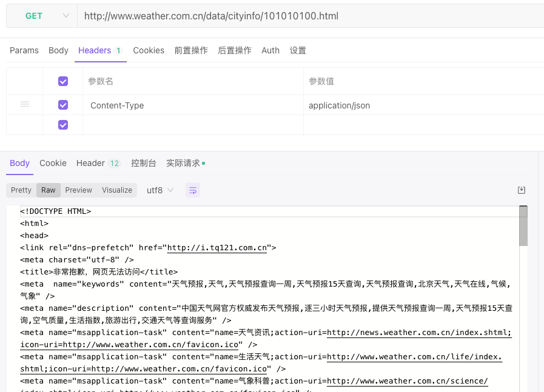The image size is (544, 392).
Task: Click the empty parameter name cell
Action: tap(193, 125)
